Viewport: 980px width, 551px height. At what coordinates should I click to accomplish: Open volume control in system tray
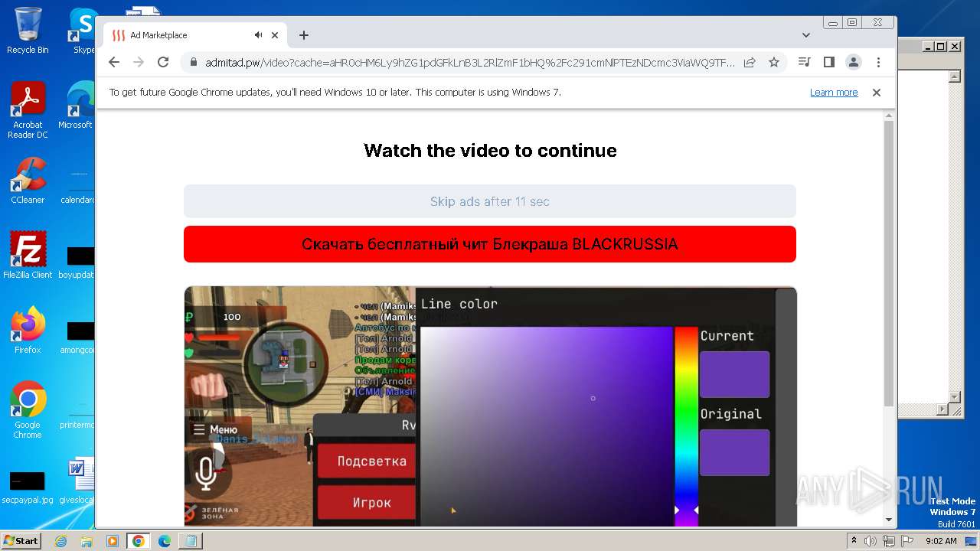(x=871, y=541)
